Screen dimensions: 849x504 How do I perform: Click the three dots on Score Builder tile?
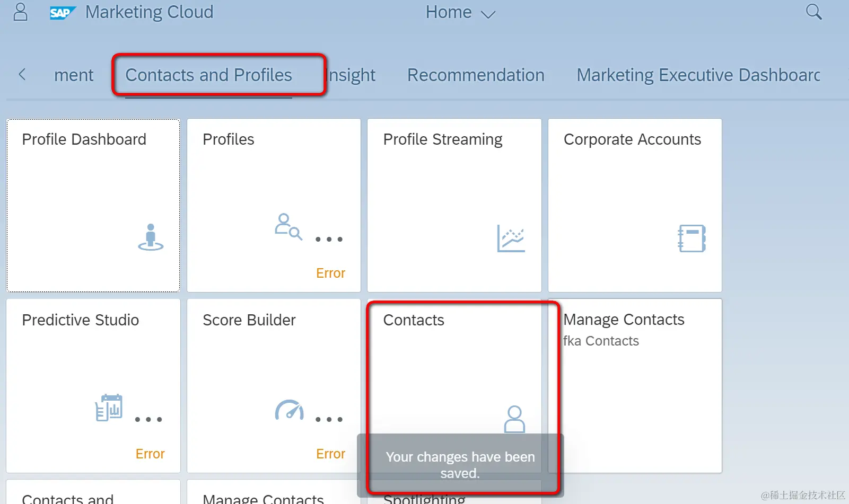point(329,420)
